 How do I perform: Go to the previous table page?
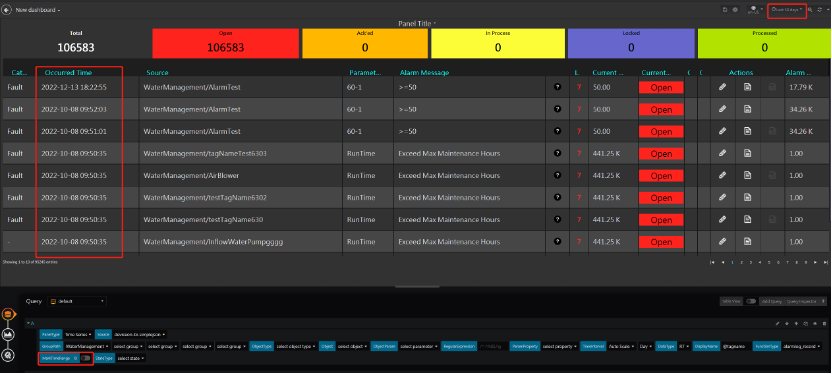coord(723,262)
